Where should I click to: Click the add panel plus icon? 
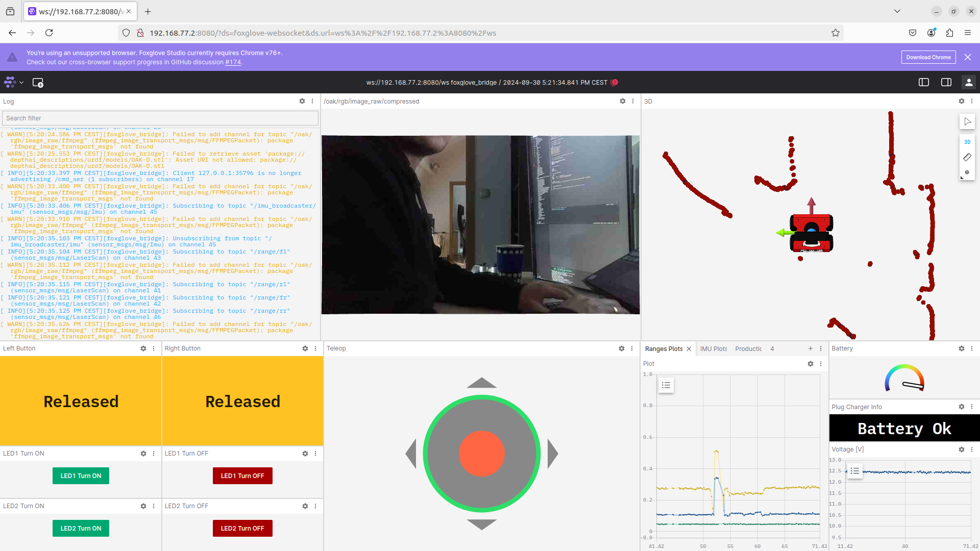pos(811,348)
